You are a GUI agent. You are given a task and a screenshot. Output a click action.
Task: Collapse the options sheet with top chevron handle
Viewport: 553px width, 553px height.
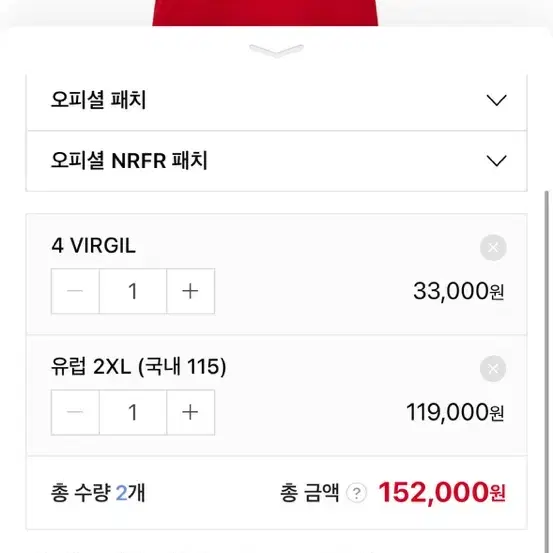tap(276, 51)
